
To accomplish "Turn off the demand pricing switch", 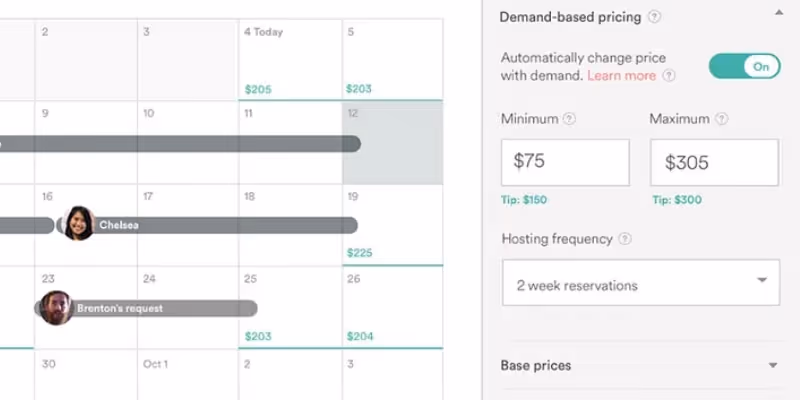I will [x=744, y=67].
